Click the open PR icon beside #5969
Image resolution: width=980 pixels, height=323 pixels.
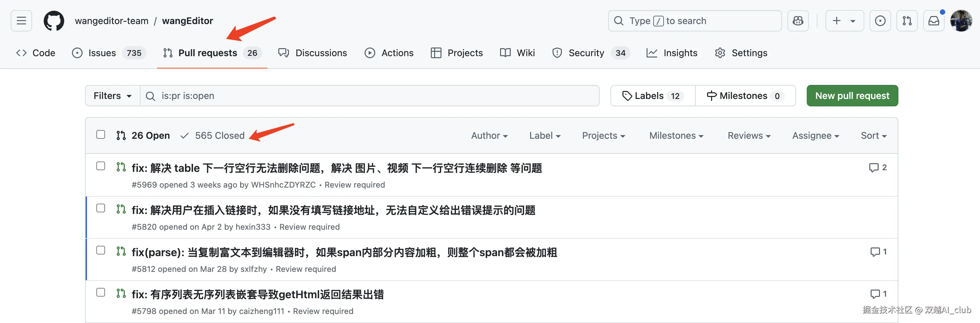coord(121,167)
